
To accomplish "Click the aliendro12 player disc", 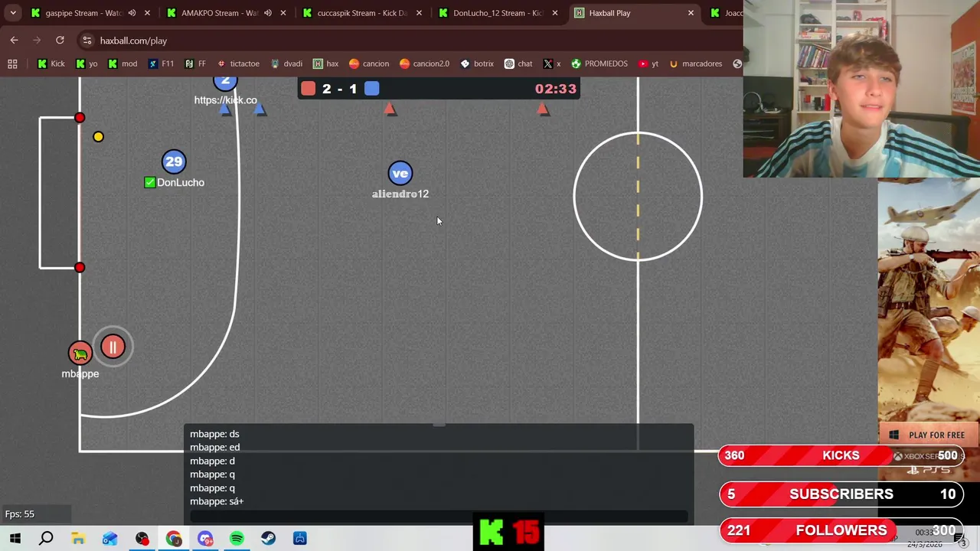I will [x=400, y=173].
